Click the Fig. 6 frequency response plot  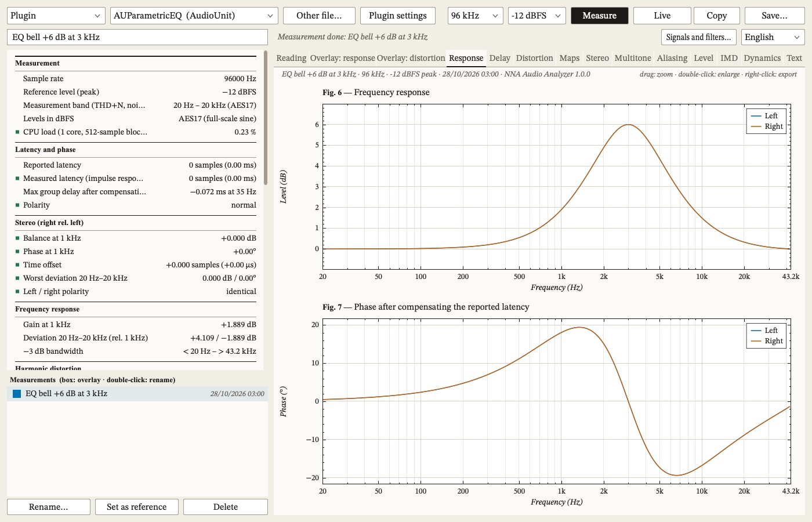click(556, 187)
